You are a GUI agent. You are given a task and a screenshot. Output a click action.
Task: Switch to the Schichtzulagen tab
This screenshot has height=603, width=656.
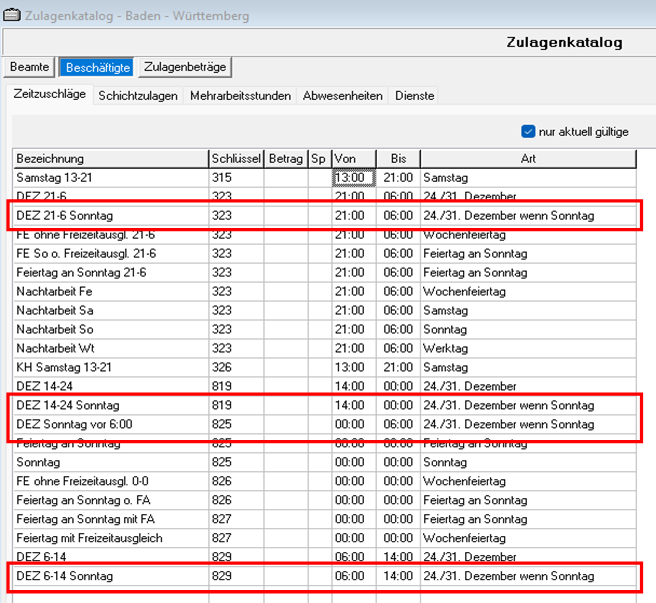138,96
